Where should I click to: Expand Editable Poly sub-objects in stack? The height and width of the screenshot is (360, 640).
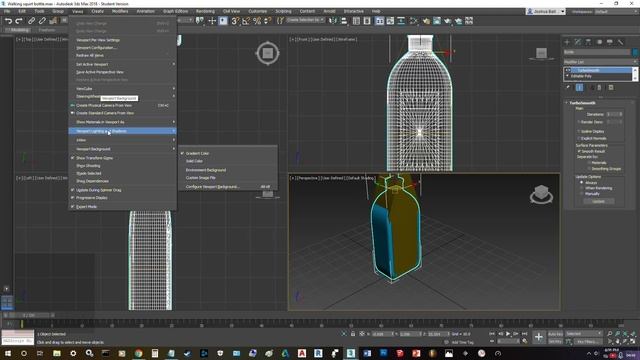(x=567, y=76)
